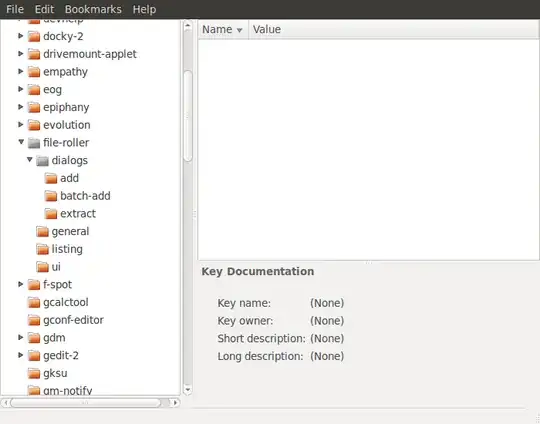Open the Help menu

(144, 9)
